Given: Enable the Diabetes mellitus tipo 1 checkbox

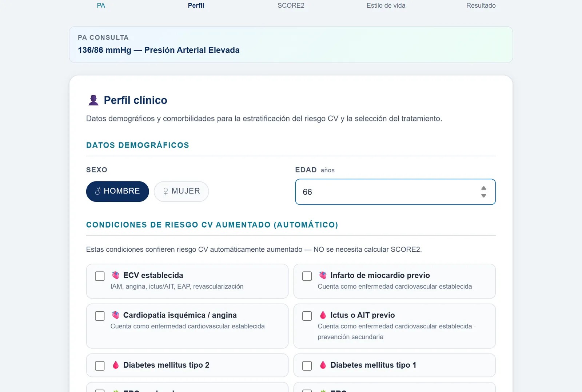Looking at the screenshot, I should pyautogui.click(x=307, y=365).
